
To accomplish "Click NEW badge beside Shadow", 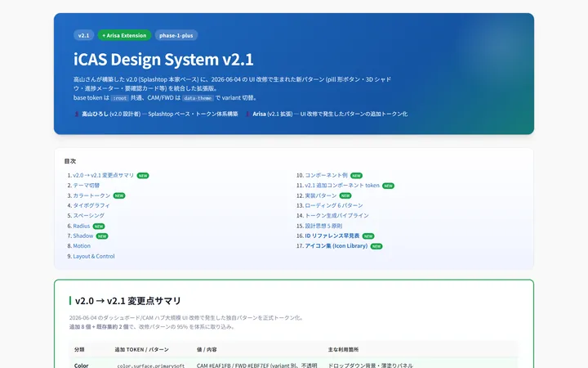I will [102, 236].
